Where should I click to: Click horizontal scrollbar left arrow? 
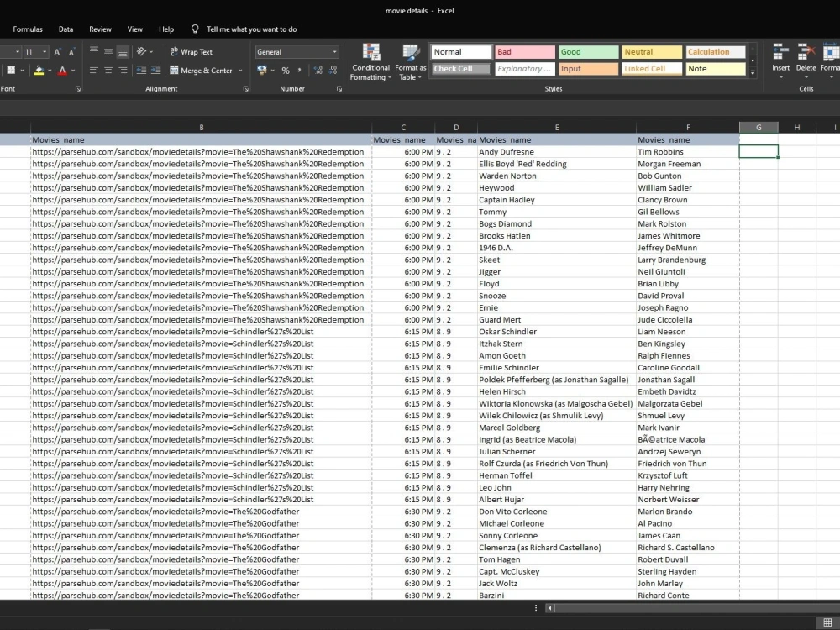click(x=549, y=608)
